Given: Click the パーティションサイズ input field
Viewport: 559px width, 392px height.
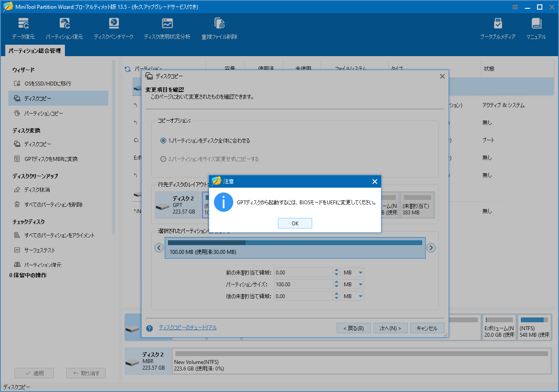Looking at the screenshot, I should (303, 285).
